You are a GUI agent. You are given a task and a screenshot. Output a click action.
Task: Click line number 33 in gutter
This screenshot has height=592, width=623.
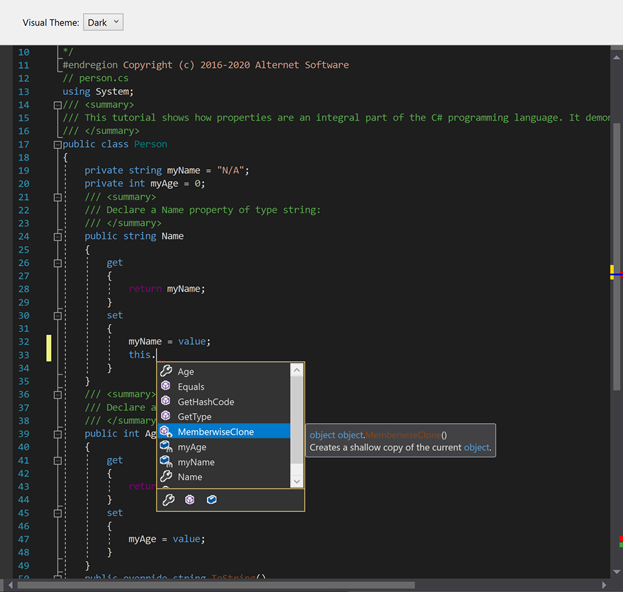point(24,355)
